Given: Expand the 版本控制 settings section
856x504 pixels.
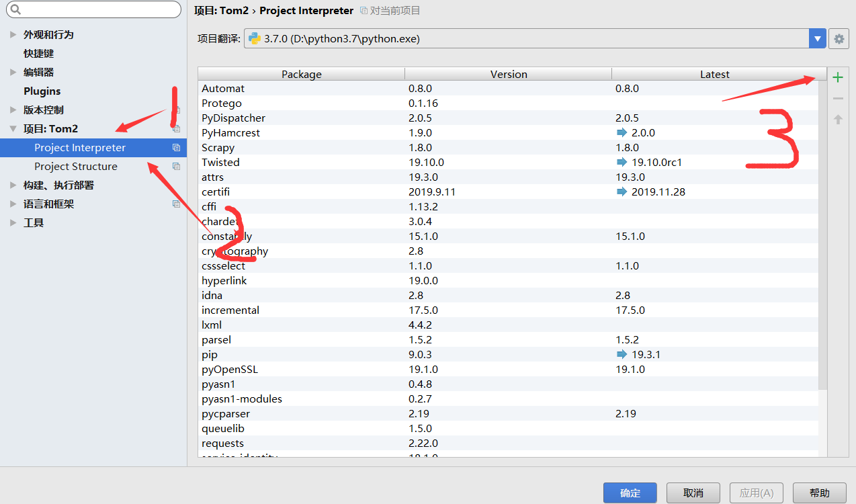Looking at the screenshot, I should point(13,110).
